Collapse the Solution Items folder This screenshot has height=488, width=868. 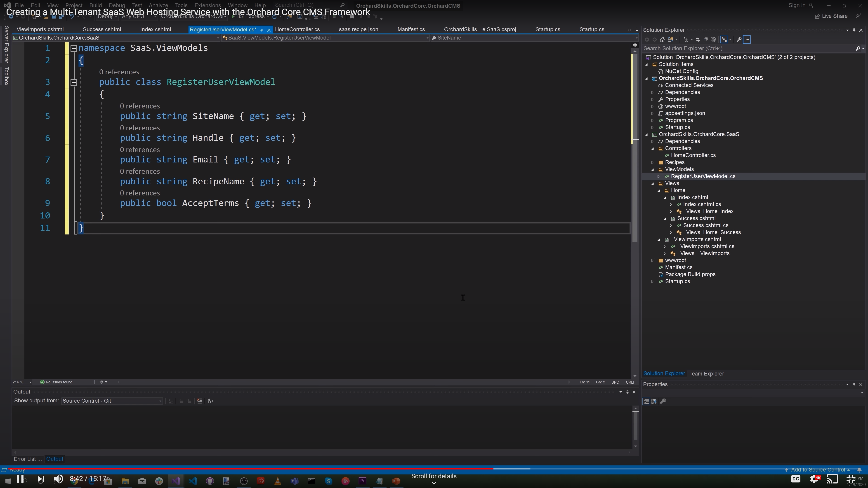point(646,64)
